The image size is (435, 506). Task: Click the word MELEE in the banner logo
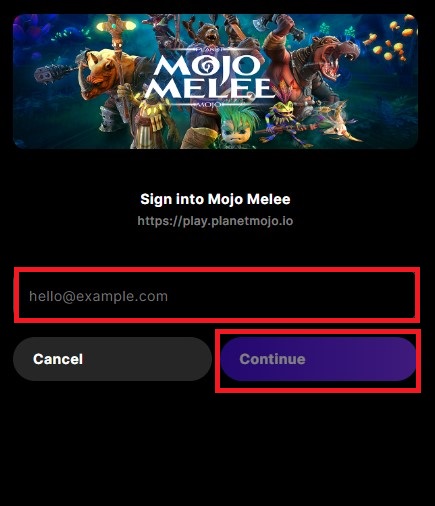pos(209,89)
